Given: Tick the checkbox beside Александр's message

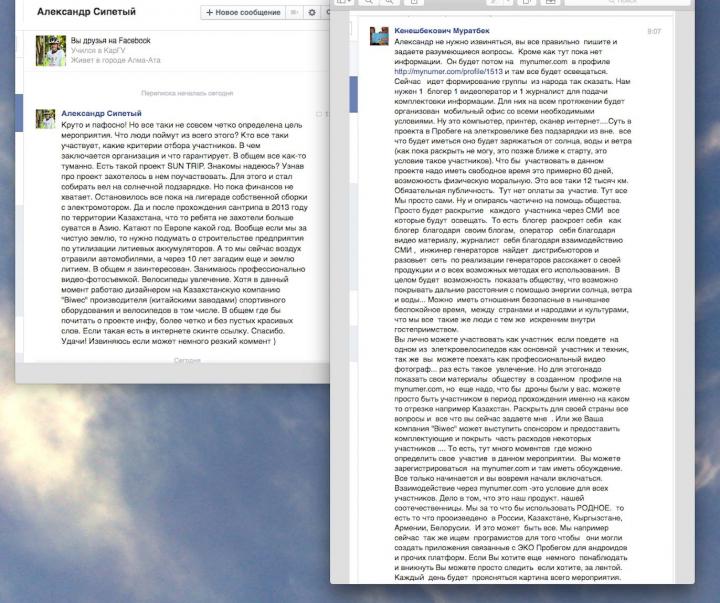Looking at the screenshot, I should point(319,114).
